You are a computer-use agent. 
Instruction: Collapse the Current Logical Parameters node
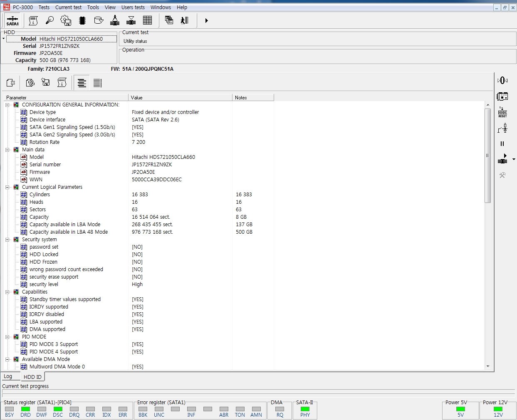coord(7,187)
